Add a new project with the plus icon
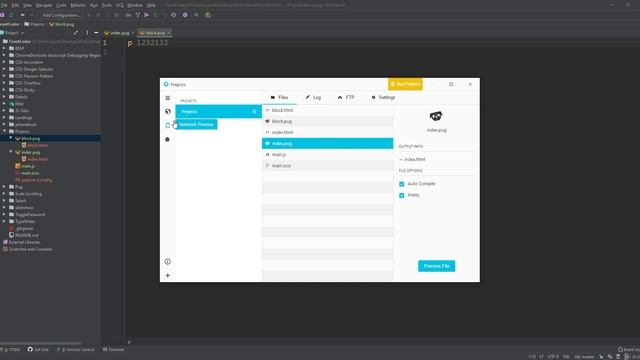The height and width of the screenshot is (360, 640). (x=167, y=276)
